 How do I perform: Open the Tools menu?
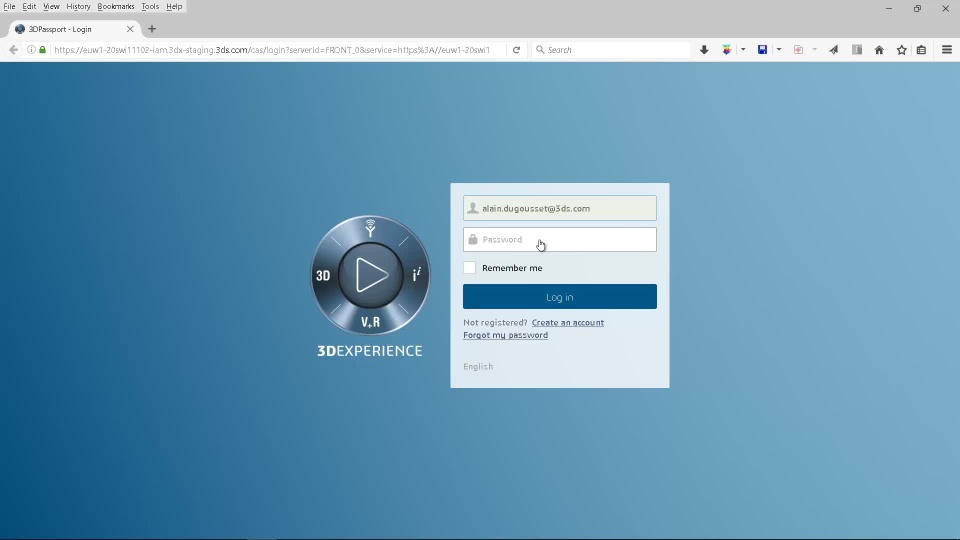point(150,6)
